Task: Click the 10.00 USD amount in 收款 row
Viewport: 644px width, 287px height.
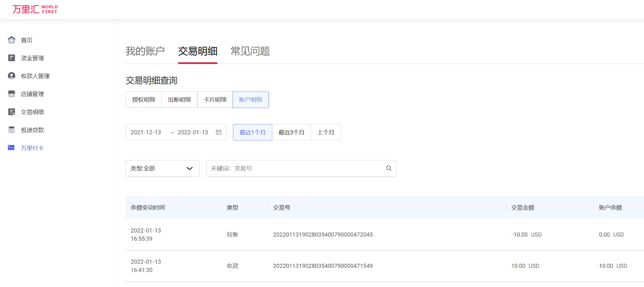Action: (526, 266)
